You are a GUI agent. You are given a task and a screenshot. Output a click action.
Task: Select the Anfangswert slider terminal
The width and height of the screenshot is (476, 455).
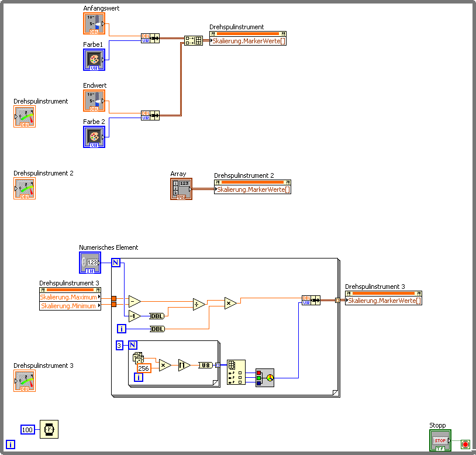(x=94, y=23)
